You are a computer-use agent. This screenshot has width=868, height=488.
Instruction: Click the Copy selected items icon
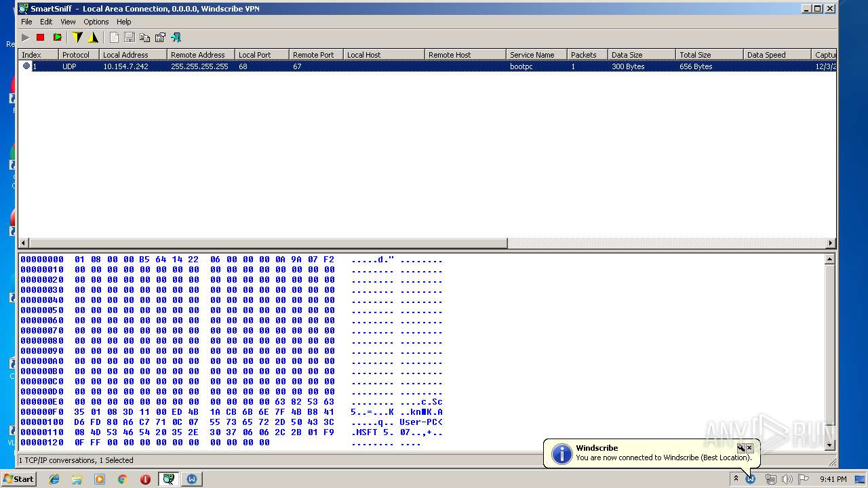coord(144,38)
